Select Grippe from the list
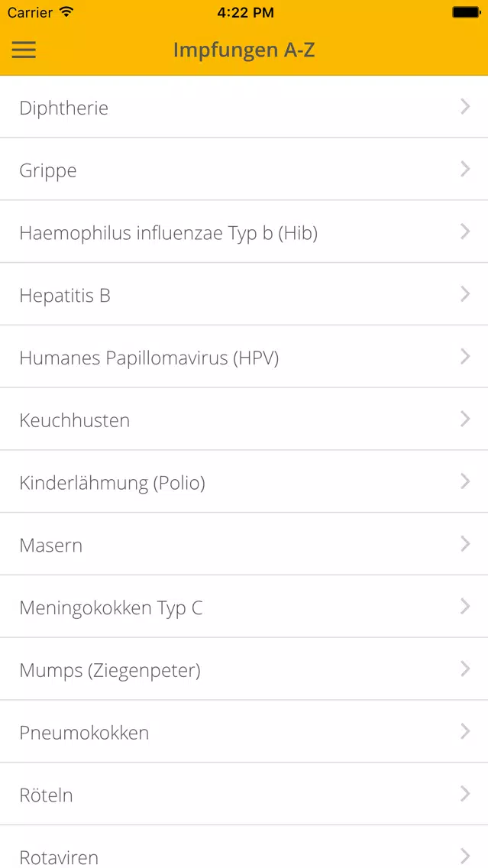Screen dimensions: 488x868 [x=48, y=170]
